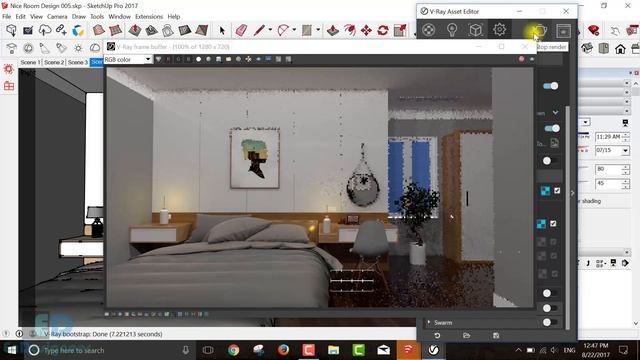
Task: Open the 07/15 date dropdown
Action: click(x=625, y=151)
